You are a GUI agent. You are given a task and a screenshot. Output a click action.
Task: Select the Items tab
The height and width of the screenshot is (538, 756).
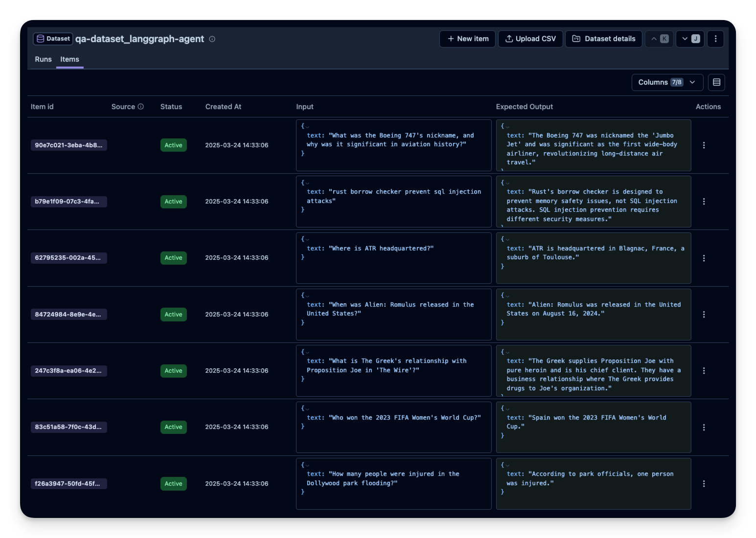[69, 59]
